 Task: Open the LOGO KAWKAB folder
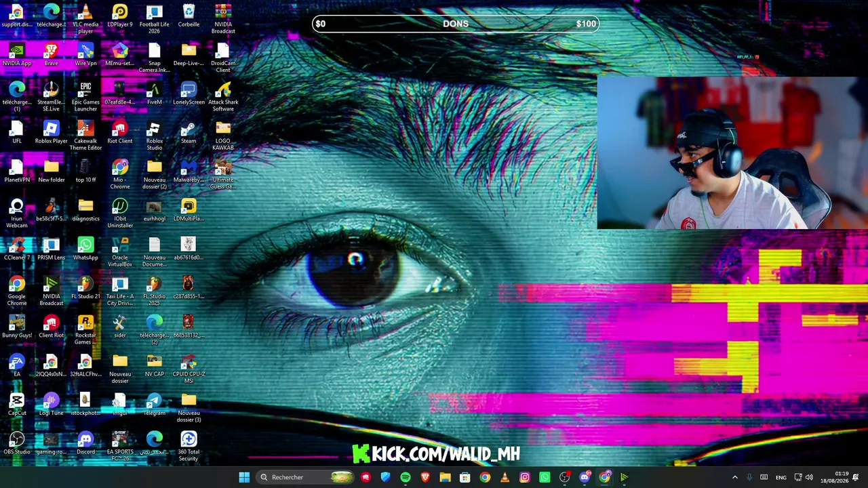223,136
